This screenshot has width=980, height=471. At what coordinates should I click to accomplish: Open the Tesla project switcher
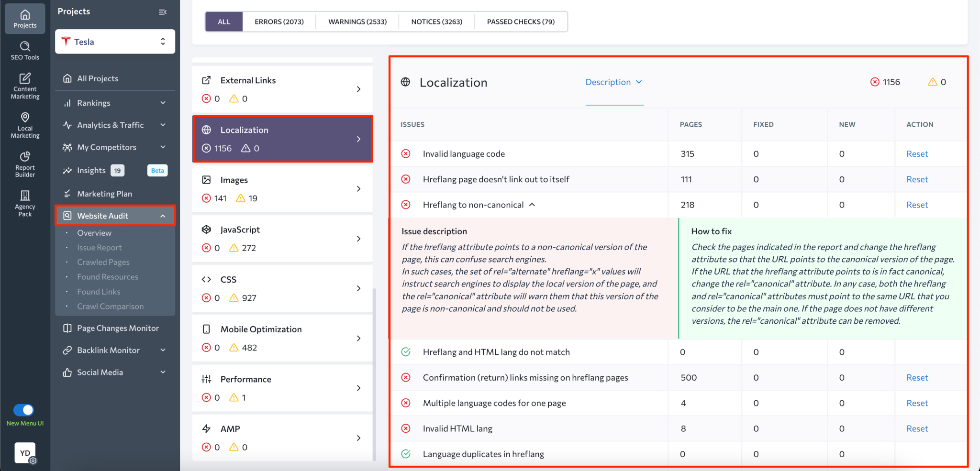[114, 42]
